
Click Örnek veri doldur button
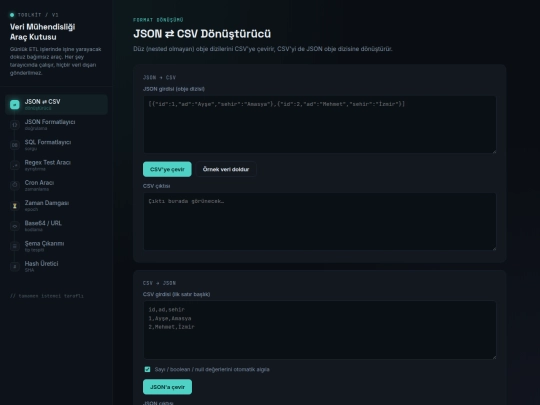226,169
